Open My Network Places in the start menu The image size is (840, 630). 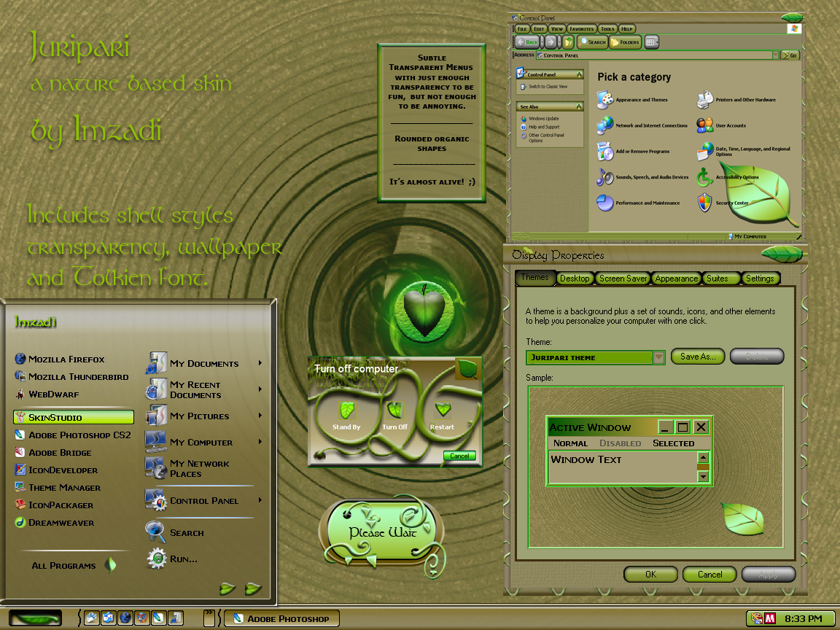(x=187, y=468)
